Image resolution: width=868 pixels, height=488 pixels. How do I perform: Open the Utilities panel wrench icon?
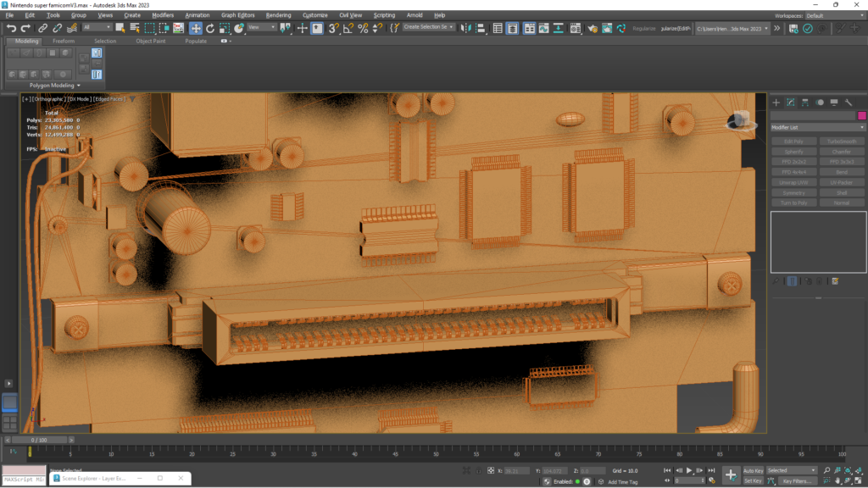[x=849, y=103]
